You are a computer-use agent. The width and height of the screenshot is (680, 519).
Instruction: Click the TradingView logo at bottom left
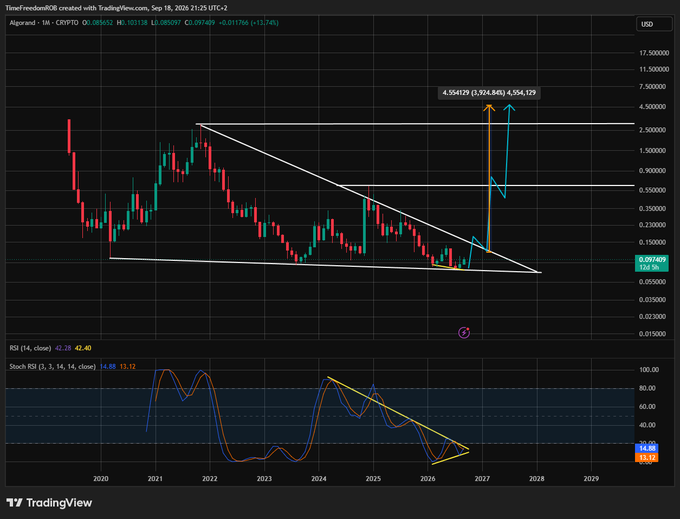pos(49,503)
